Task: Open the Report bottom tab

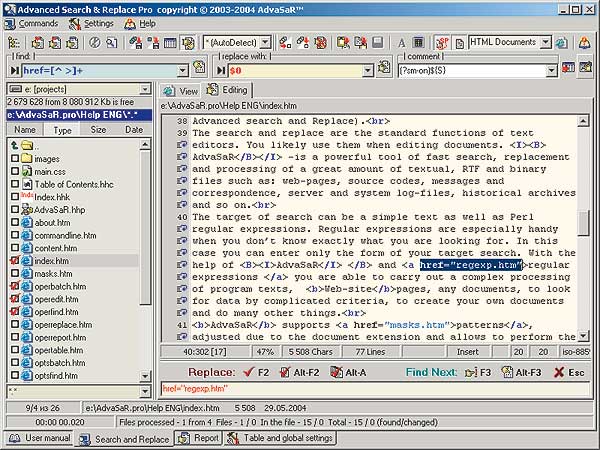Action: coord(199,438)
